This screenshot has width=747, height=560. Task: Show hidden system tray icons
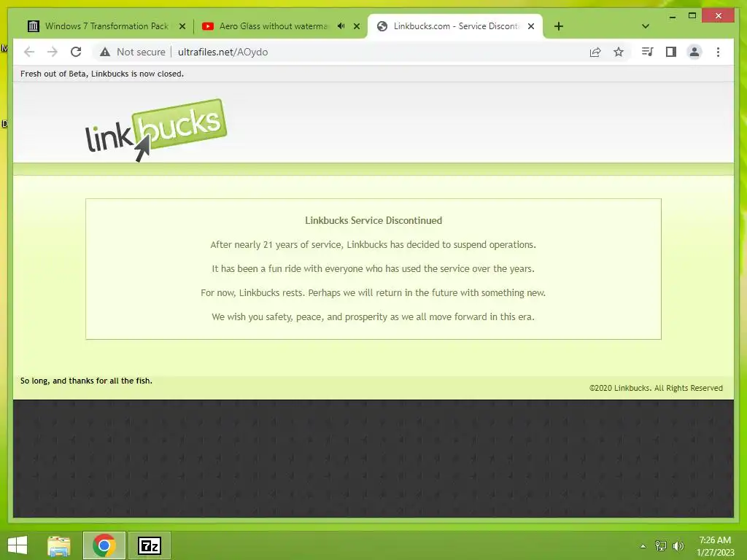tap(643, 546)
